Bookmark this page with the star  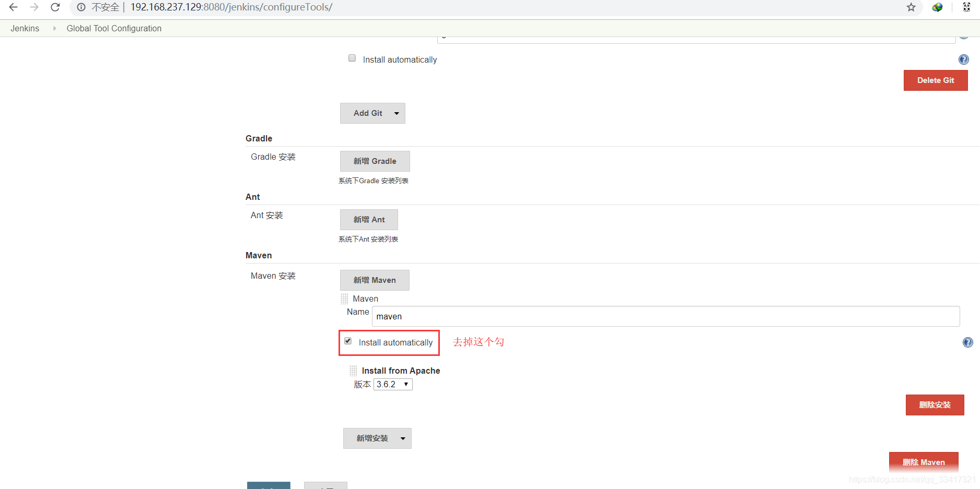point(911,7)
